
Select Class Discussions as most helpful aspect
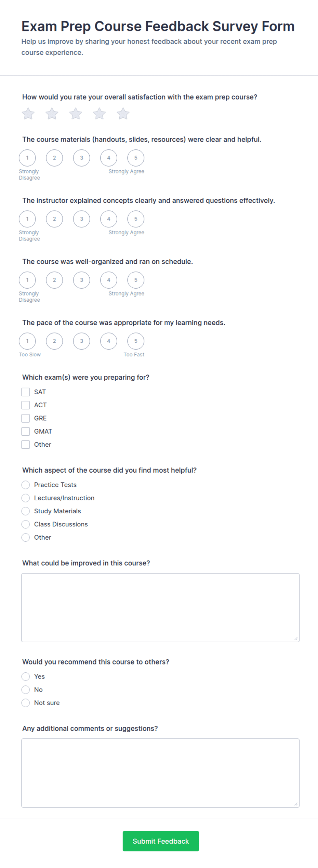[x=26, y=524]
